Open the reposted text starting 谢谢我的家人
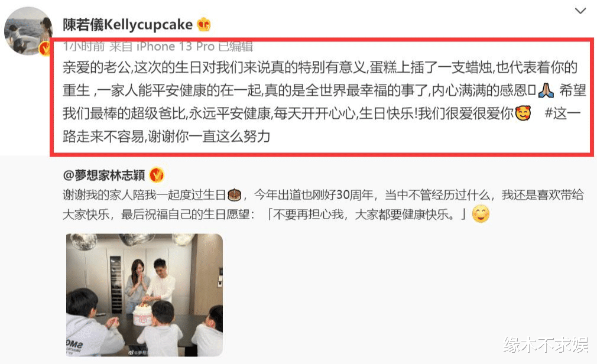This screenshot has height=364, width=597. pos(323,205)
